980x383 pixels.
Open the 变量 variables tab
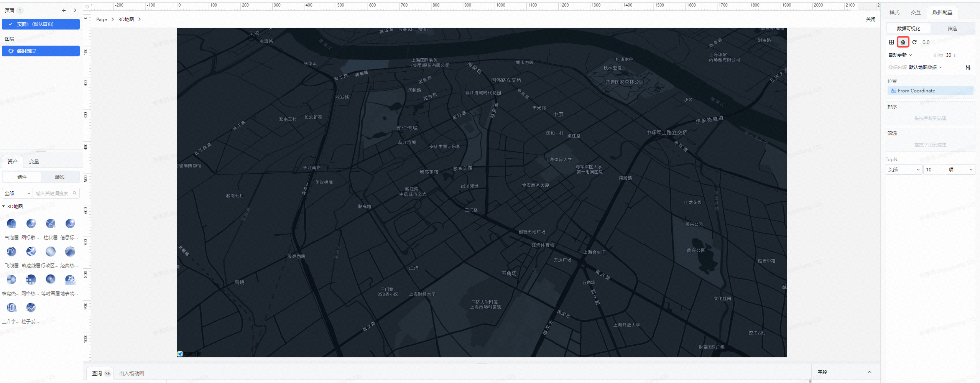[x=34, y=161]
